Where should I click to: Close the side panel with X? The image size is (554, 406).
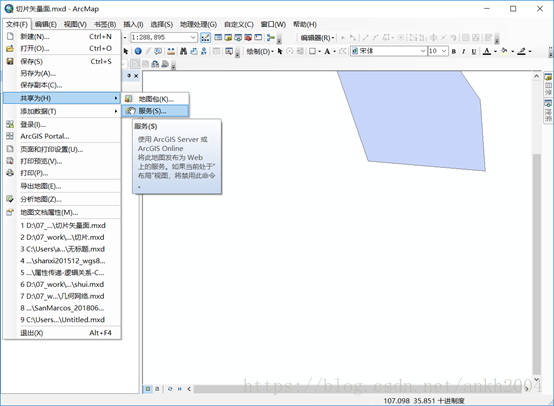point(136,76)
